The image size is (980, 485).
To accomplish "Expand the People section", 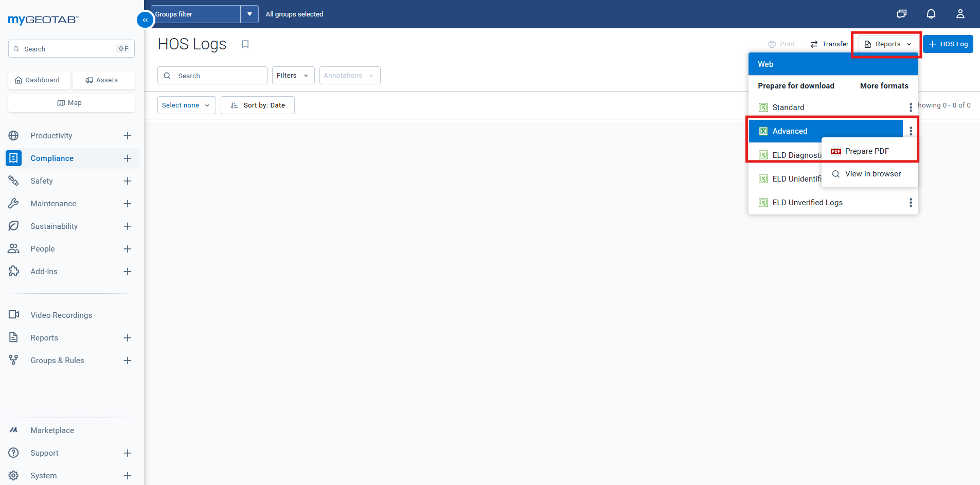I will pos(128,249).
